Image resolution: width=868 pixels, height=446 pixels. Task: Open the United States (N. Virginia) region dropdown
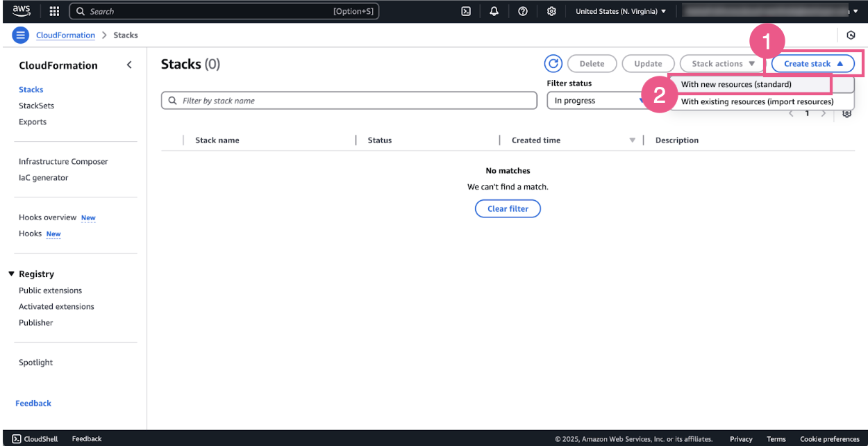[621, 11]
